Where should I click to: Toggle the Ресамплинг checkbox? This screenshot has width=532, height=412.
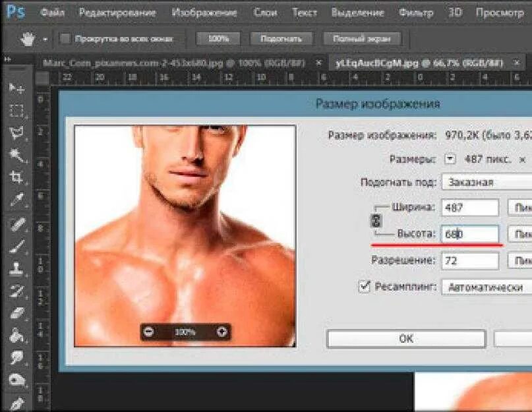(x=365, y=287)
